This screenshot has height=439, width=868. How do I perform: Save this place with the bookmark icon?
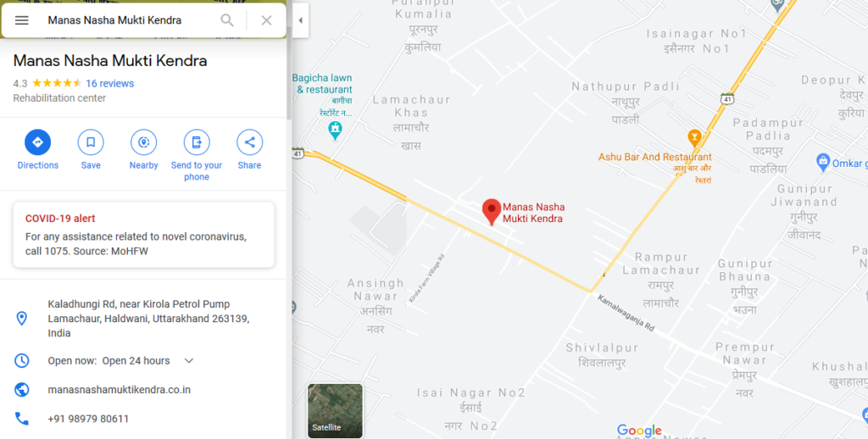point(91,142)
